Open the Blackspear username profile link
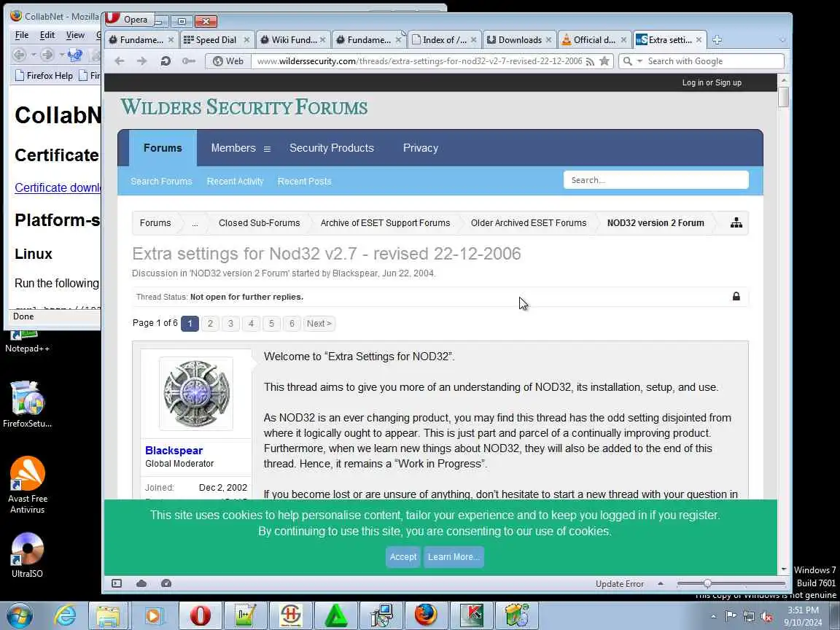The width and height of the screenshot is (840, 630). coord(174,451)
